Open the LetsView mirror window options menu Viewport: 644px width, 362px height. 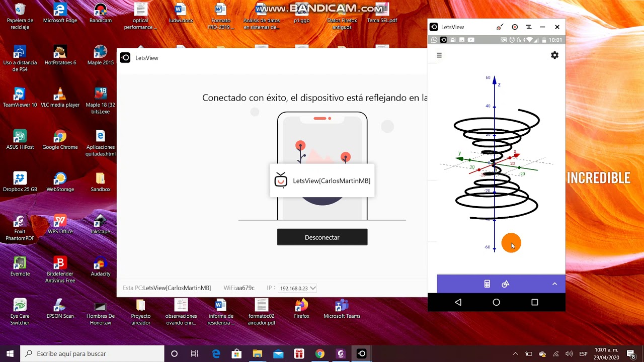click(x=528, y=27)
